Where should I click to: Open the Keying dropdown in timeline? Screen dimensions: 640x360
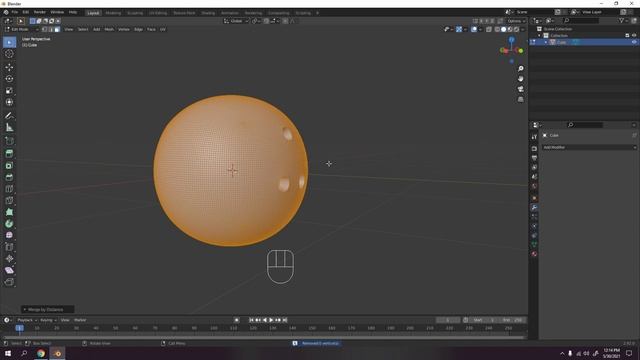tap(48, 320)
